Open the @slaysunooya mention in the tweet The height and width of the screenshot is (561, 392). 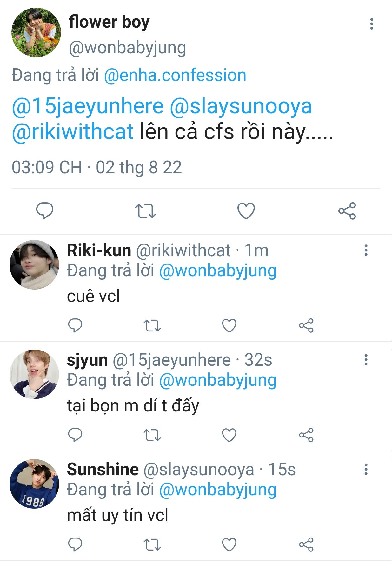(241, 106)
